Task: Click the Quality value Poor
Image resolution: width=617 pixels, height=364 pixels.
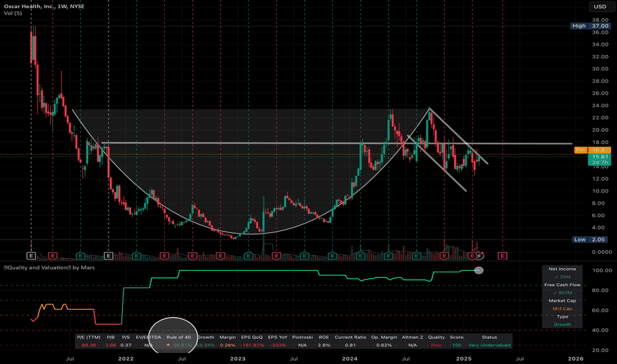Action: click(x=436, y=345)
